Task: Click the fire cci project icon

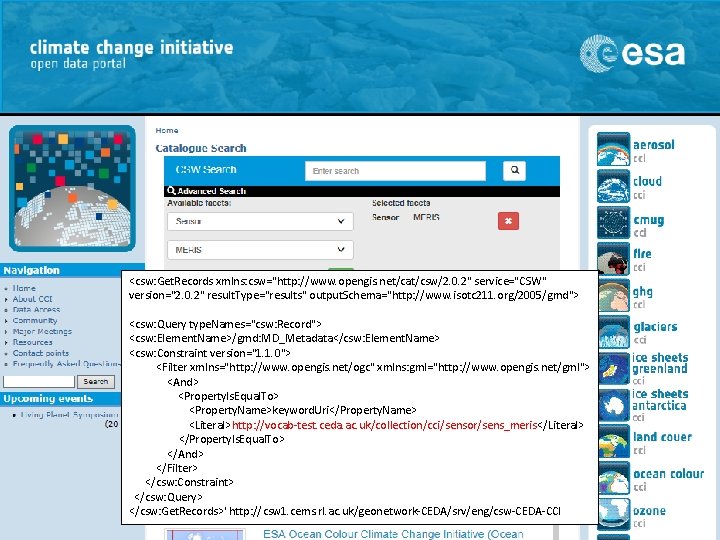Action: coord(613,259)
